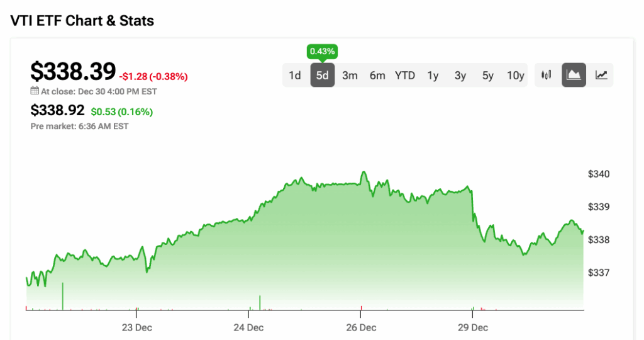Select the 5d time range

coord(322,76)
